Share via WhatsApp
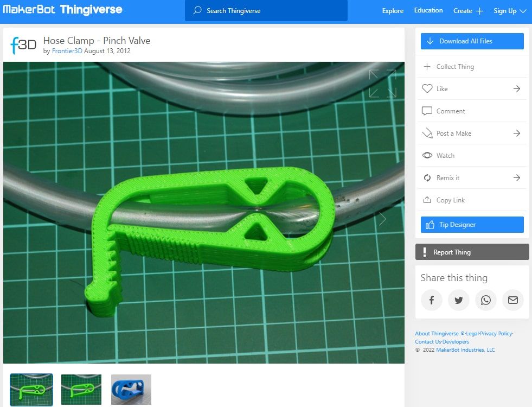Viewport: 532px width, 407px height. [x=486, y=300]
